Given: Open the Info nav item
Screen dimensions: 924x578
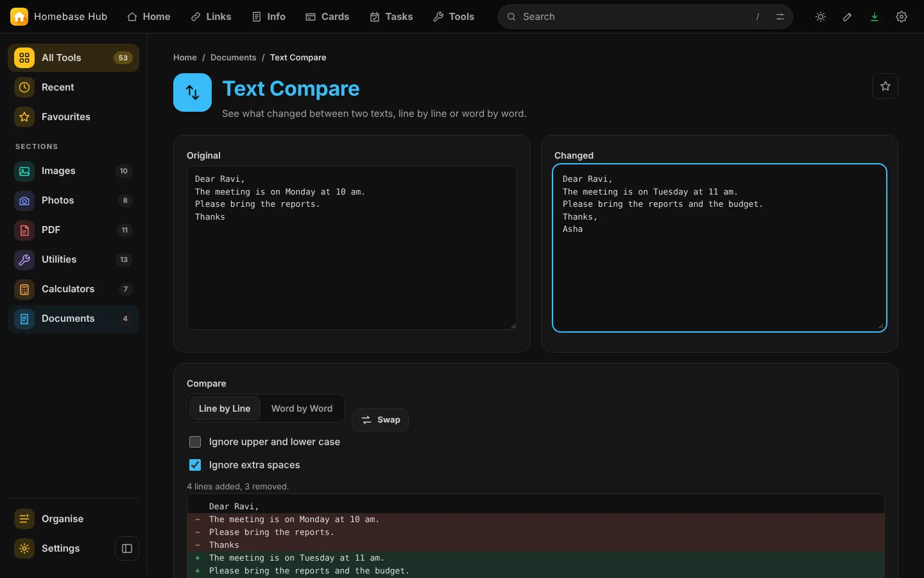Looking at the screenshot, I should 269,17.
